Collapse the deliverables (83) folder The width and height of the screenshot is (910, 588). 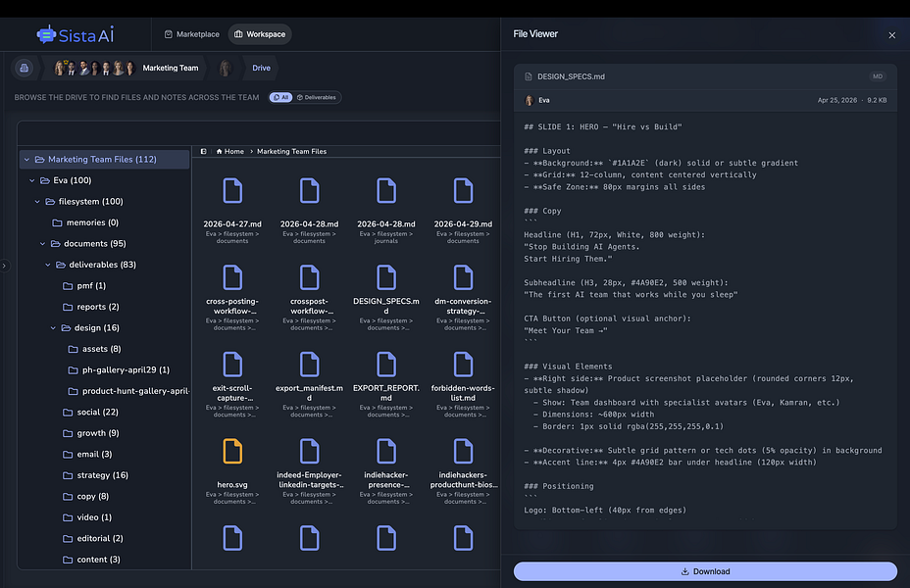[x=48, y=265]
